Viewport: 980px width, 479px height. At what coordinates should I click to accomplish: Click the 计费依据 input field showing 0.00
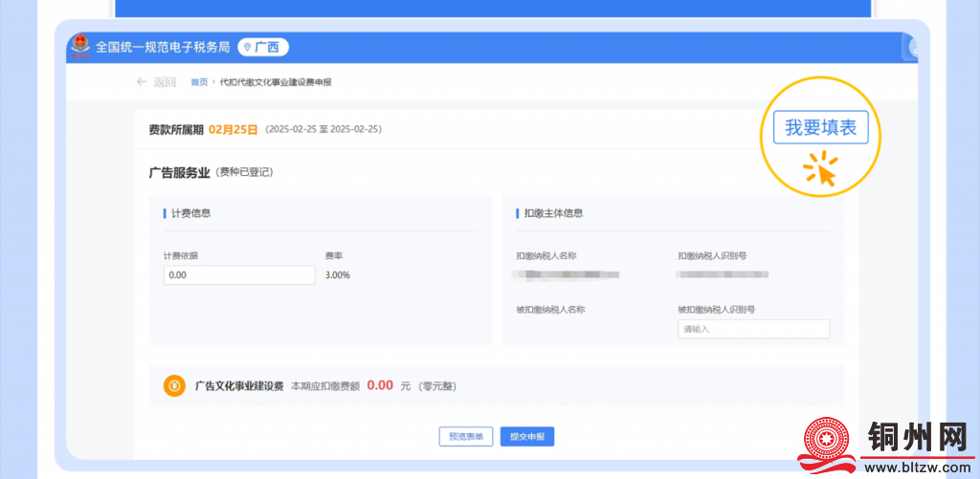tap(239, 275)
